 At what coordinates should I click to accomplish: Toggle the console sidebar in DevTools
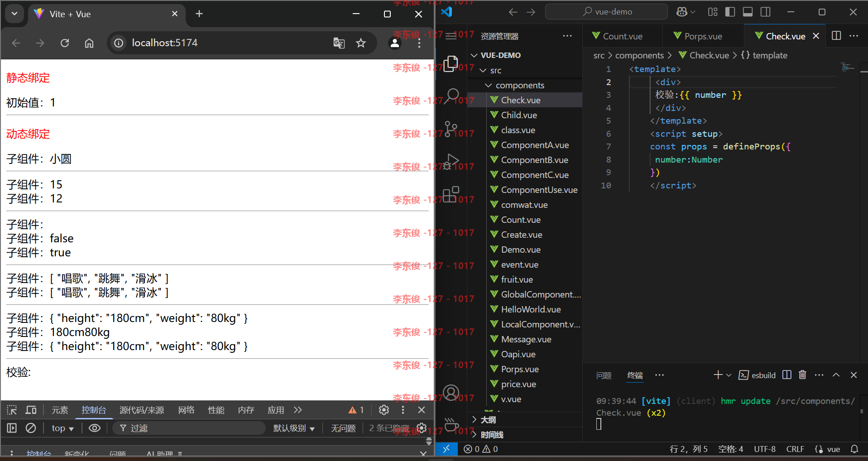pyautogui.click(x=12, y=428)
